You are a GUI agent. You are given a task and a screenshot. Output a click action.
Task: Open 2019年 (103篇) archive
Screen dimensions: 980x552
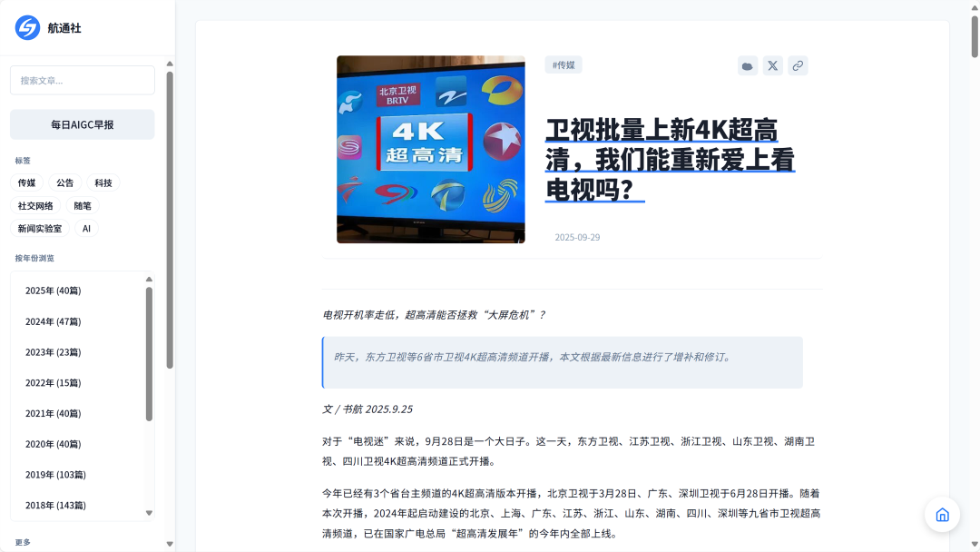(55, 475)
